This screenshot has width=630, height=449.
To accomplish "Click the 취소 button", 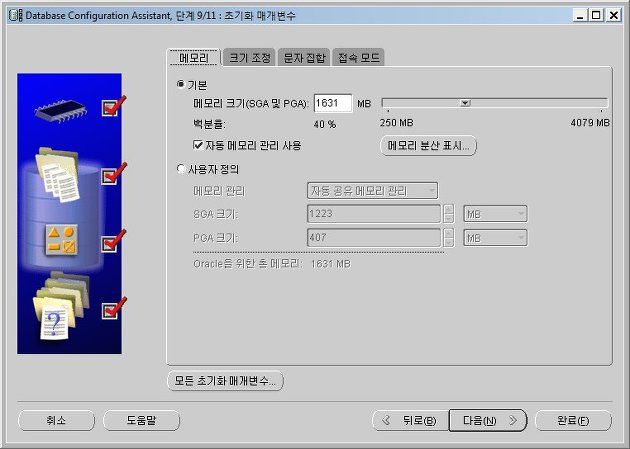I will (x=56, y=420).
